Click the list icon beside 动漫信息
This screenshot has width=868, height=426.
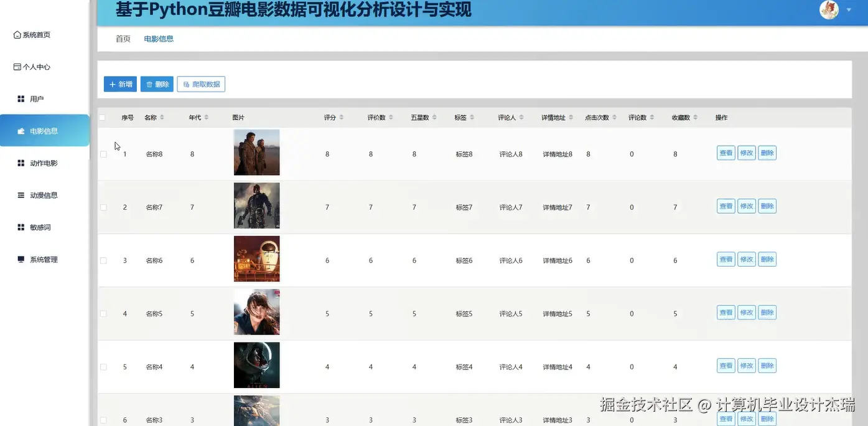(21, 195)
